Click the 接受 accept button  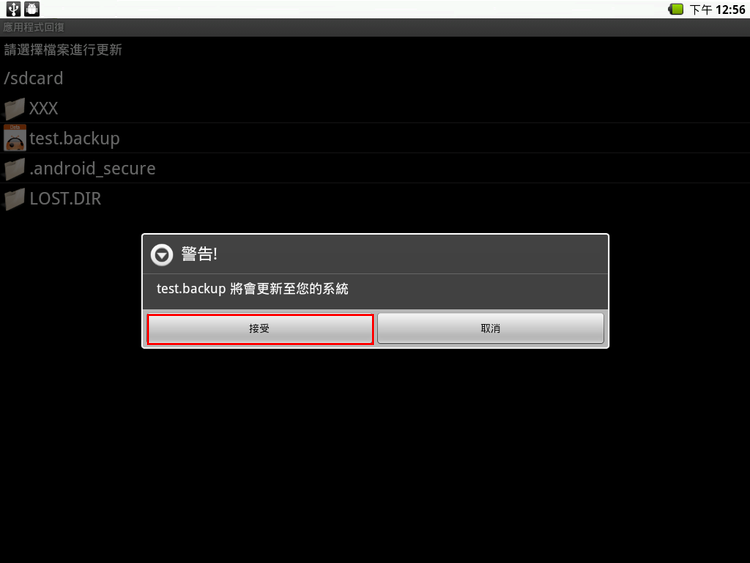pos(260,329)
